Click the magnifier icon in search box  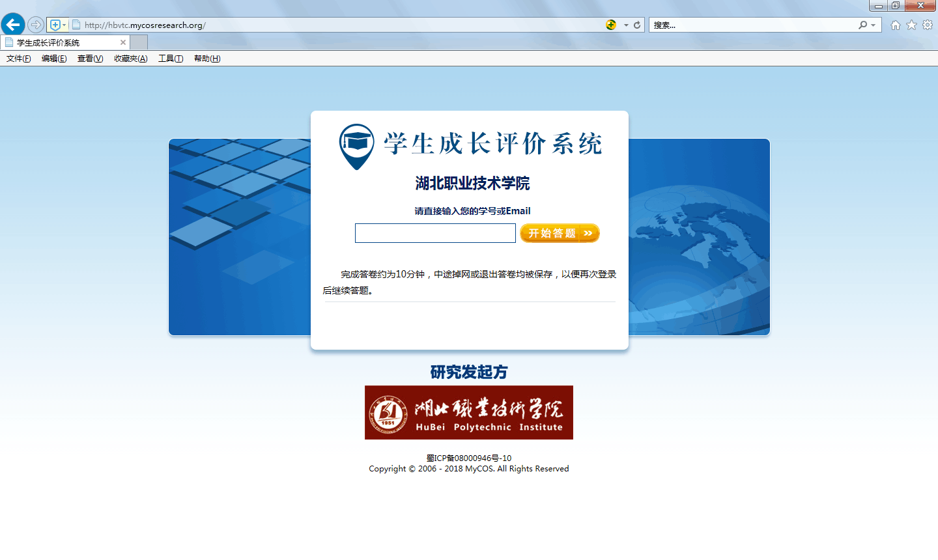point(863,25)
